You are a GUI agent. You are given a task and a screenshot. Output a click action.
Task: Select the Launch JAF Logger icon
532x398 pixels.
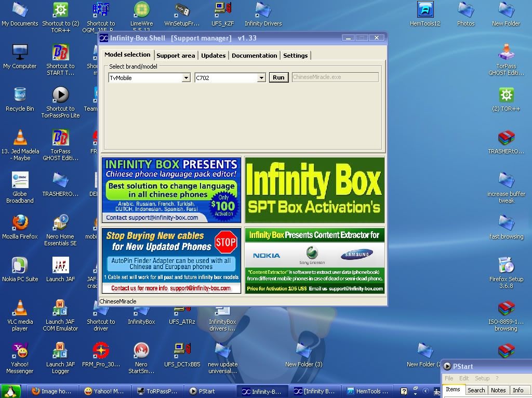pos(60,359)
